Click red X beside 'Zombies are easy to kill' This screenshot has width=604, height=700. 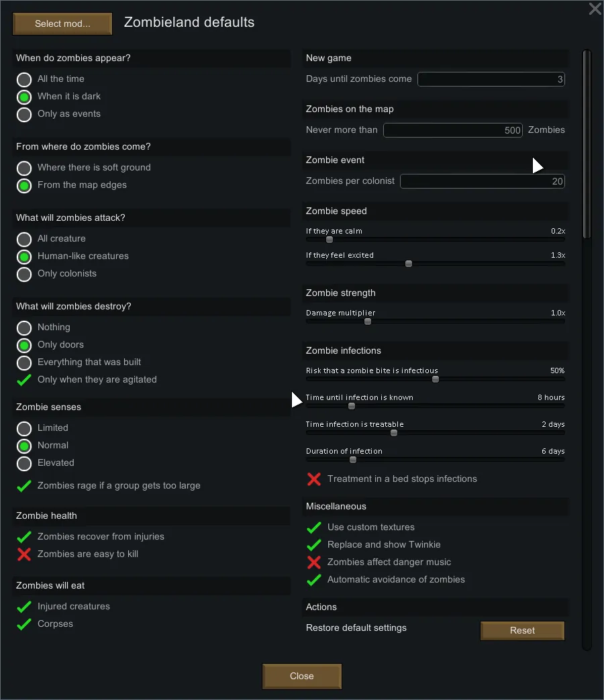tap(24, 554)
